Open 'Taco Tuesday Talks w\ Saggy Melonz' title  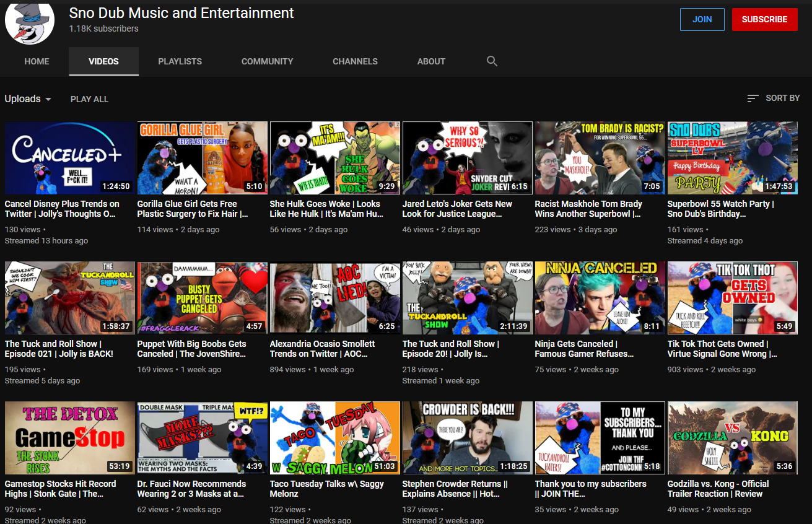click(x=327, y=489)
